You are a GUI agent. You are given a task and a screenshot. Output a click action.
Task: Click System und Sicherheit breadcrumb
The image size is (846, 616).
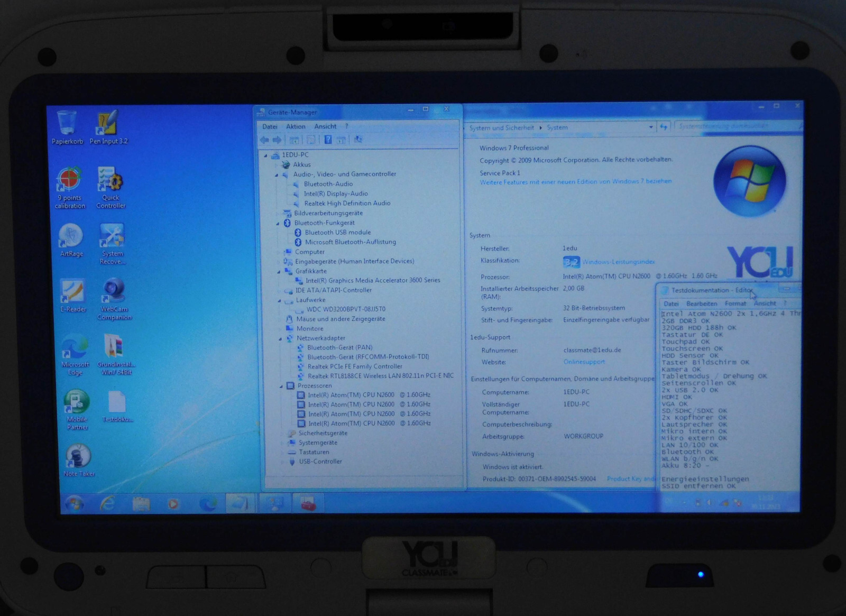tap(501, 127)
